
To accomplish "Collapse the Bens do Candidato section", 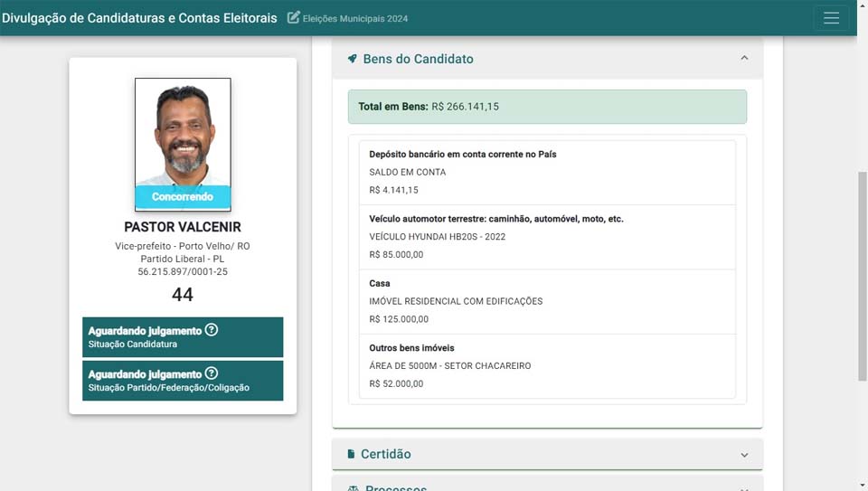I will tap(744, 59).
